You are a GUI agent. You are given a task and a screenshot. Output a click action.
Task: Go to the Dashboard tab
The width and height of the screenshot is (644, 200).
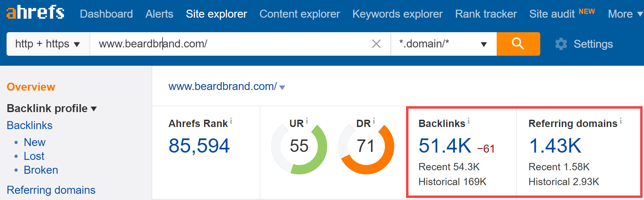pos(106,14)
